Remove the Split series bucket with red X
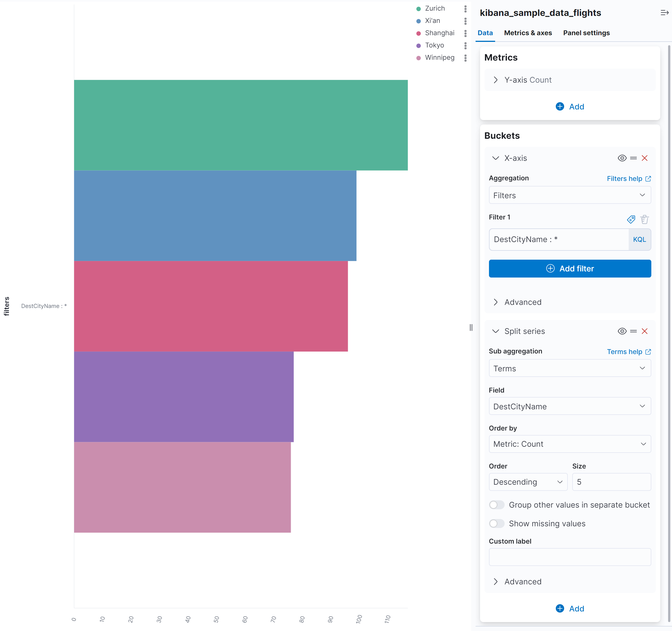 coord(644,331)
